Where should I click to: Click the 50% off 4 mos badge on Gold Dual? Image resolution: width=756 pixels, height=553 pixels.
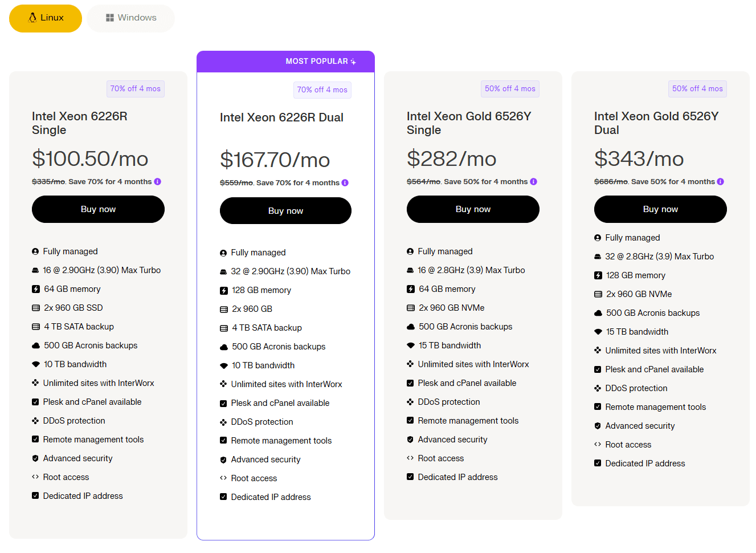[x=698, y=89]
